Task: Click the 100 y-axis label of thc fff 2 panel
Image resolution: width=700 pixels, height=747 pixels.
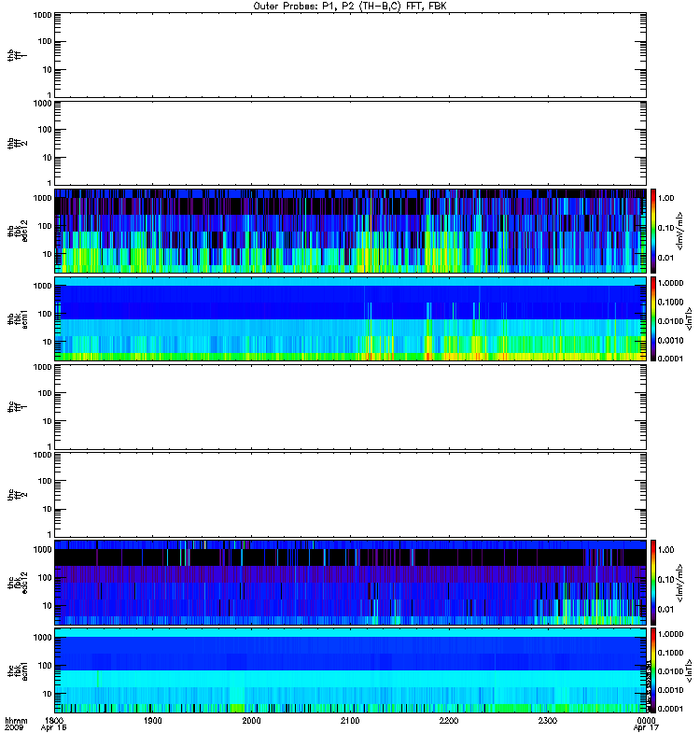Action: pos(45,481)
